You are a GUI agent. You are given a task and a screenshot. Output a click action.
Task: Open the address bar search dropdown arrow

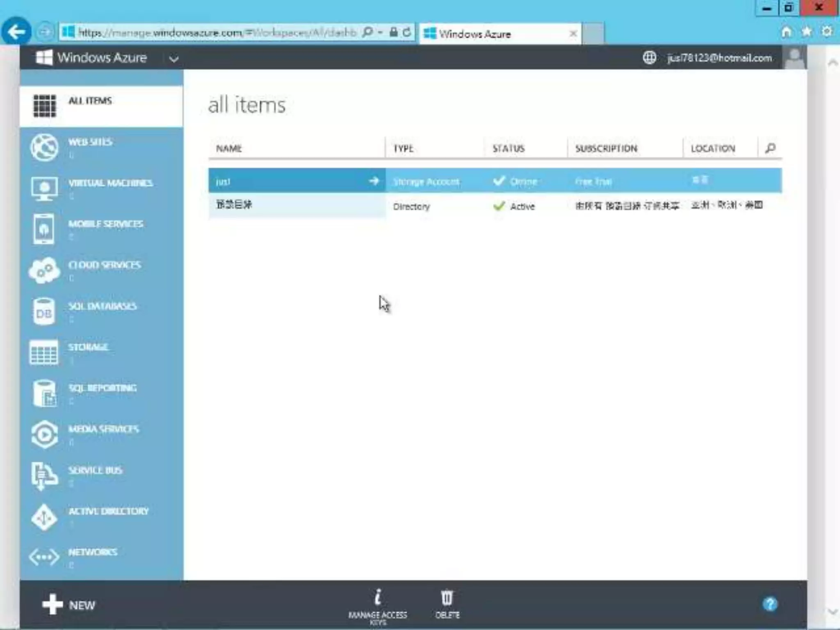[x=380, y=32]
